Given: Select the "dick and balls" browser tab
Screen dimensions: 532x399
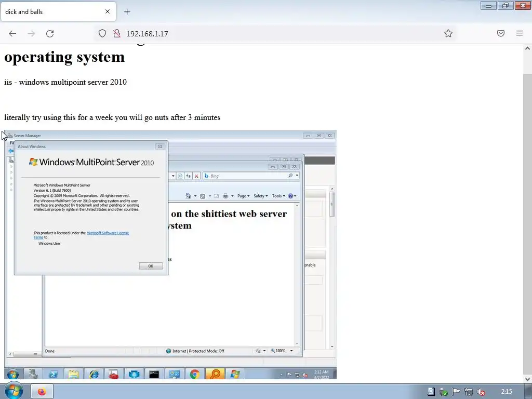Looking at the screenshot, I should tap(58, 11).
